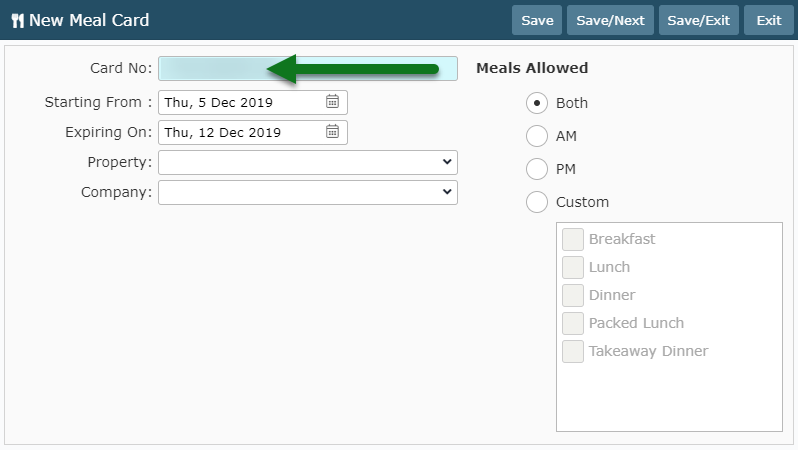Tick the Lunch checkbox
The height and width of the screenshot is (450, 798).
pyautogui.click(x=573, y=267)
